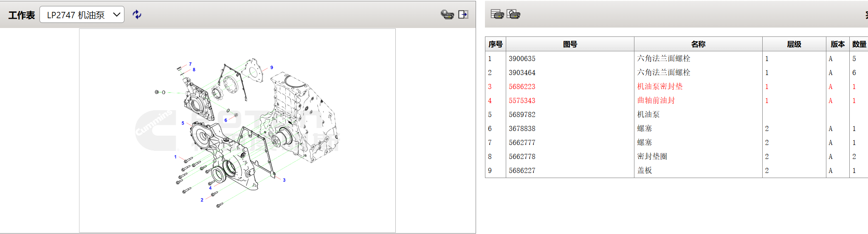Click the panel expand arrow icon
This screenshot has height=234, width=868.
(463, 14)
